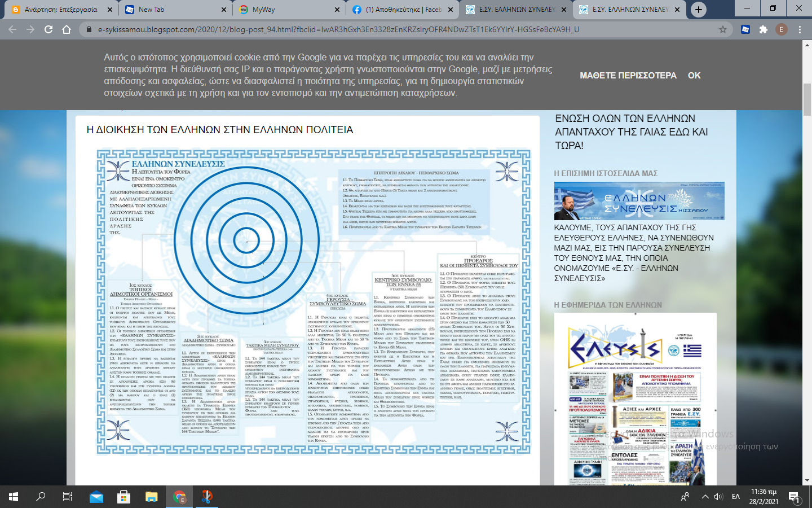This screenshot has height=508, width=812.
Task: Close the New Tab tab
Action: (224, 10)
